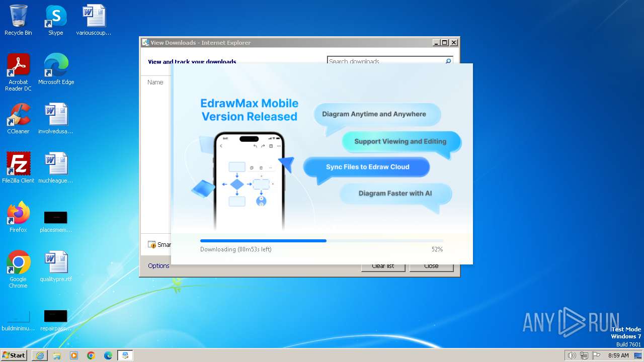Click the Sync Files to Edraw Cloud bubble
This screenshot has height=362, width=644.
[367, 167]
